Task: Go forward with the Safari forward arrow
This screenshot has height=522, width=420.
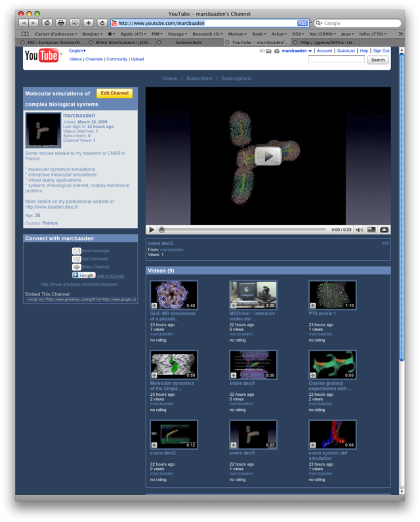Action: pyautogui.click(x=33, y=23)
